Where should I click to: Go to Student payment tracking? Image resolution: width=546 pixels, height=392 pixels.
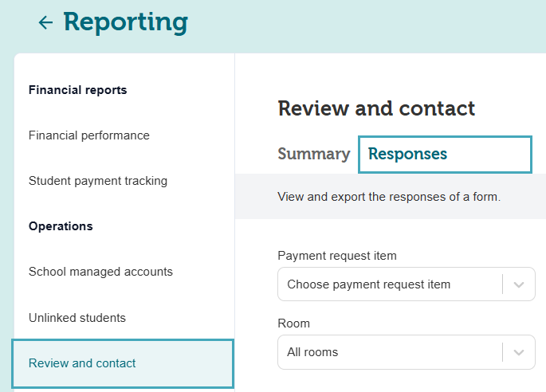tap(97, 181)
